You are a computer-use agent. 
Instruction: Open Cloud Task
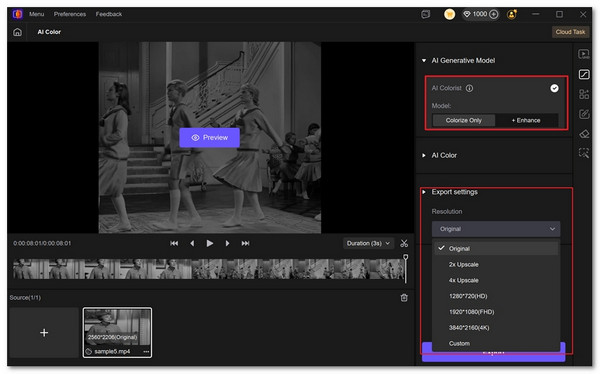pos(570,32)
